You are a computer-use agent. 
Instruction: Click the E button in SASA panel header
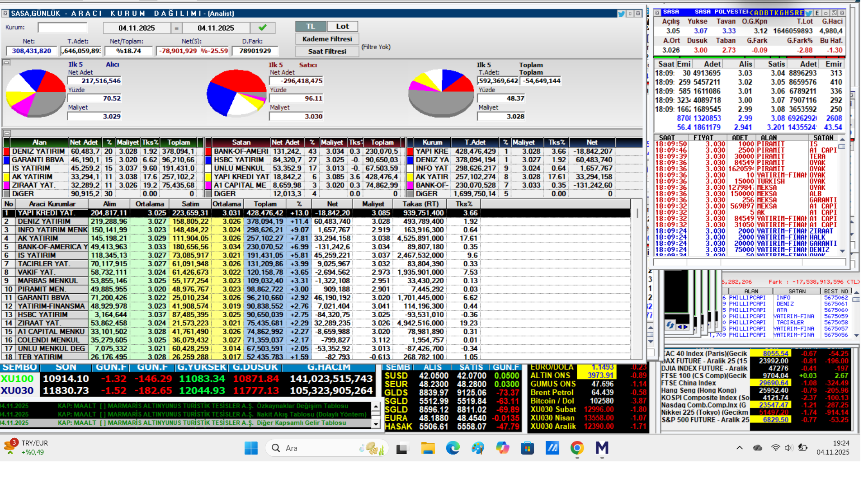[817, 13]
